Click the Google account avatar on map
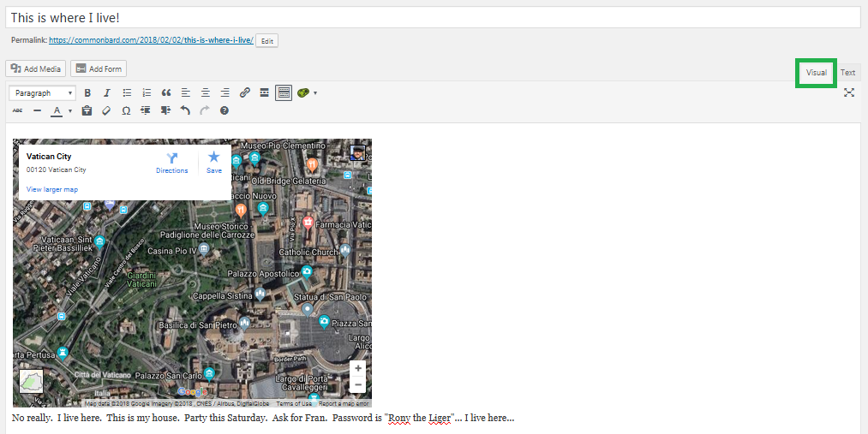 point(357,152)
